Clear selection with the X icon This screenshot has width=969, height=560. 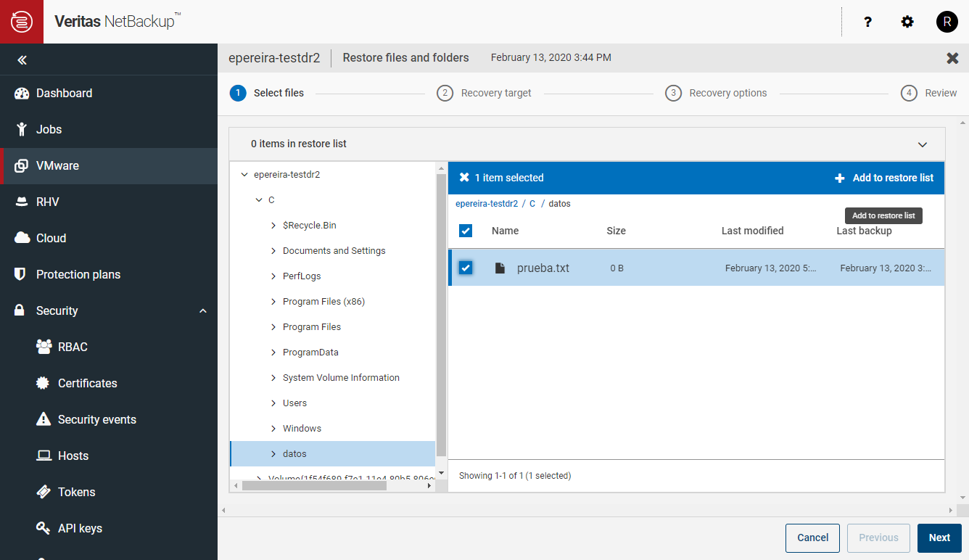[464, 178]
